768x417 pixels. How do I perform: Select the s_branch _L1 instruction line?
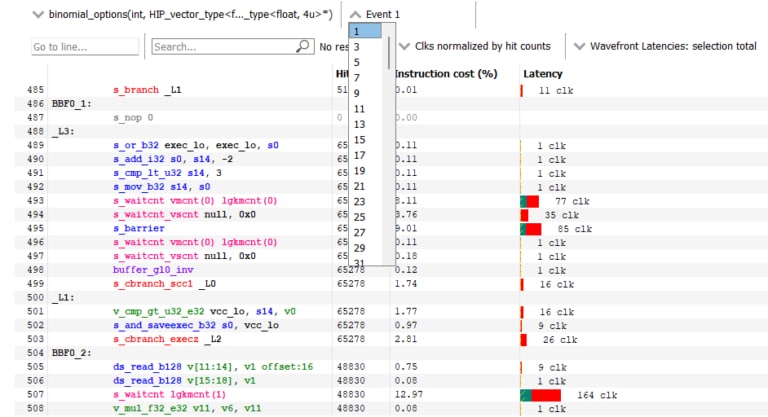(x=147, y=90)
